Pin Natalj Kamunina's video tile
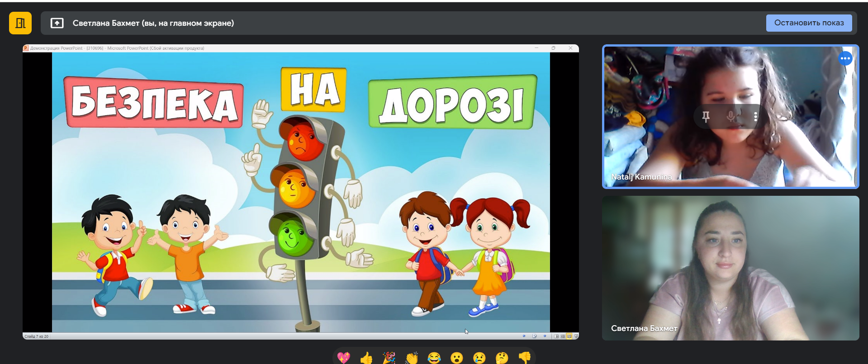 [706, 117]
